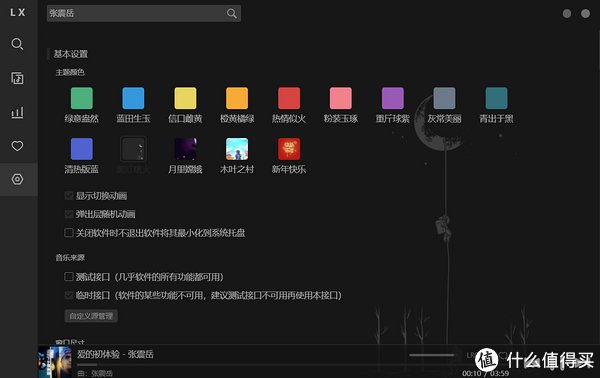
Task: Select 测试接口 music source
Action: point(69,277)
